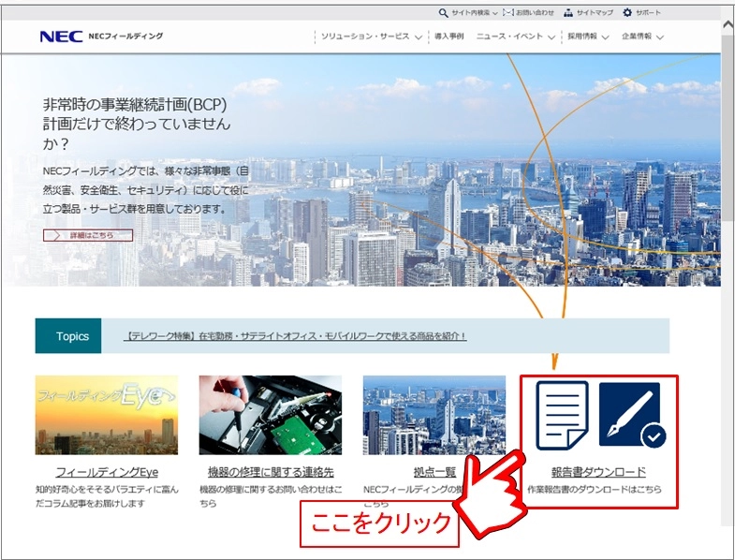Click the Topics label box
This screenshot has height=560, width=735.
point(68,336)
